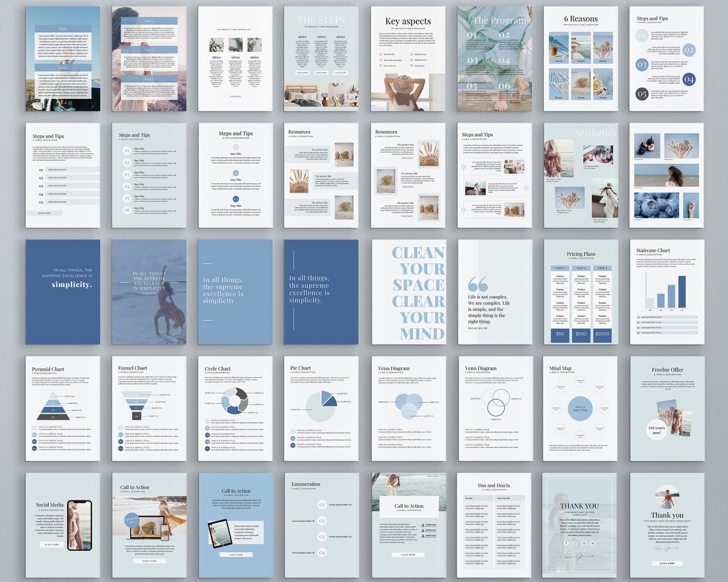Viewport: 728px width, 582px height.
Task: Select the 'Do this' column header on Dos and Don'ts
Action: [x=469, y=498]
